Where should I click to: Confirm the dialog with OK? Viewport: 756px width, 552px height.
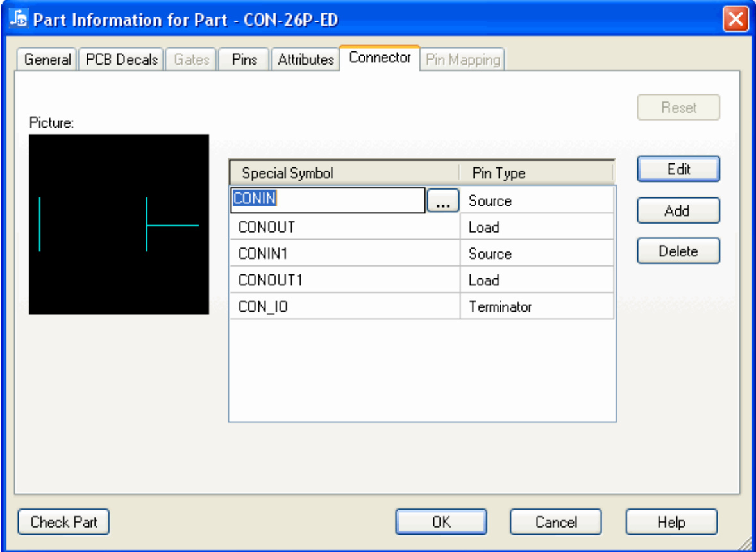point(441,522)
